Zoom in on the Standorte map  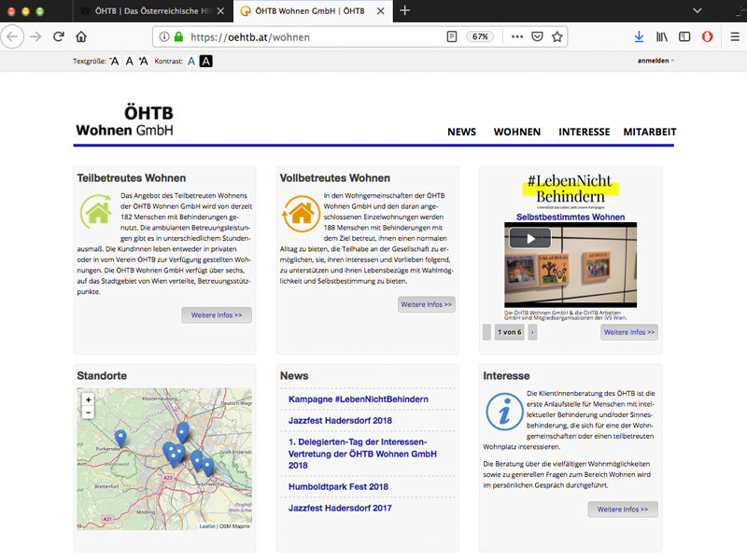88,399
